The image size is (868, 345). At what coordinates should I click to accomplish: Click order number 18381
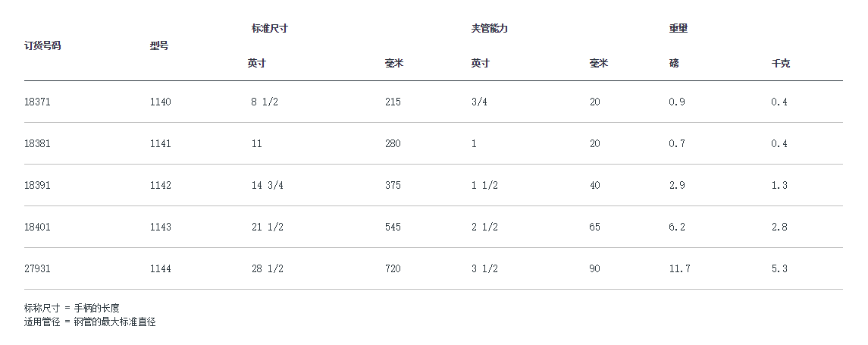[36, 143]
